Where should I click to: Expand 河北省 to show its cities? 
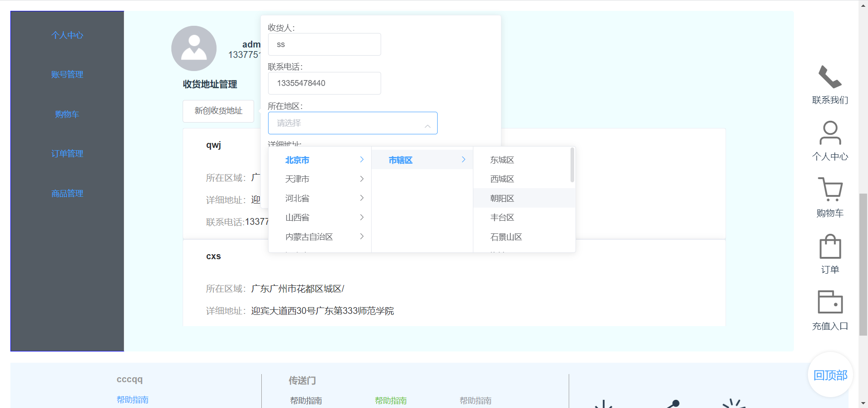point(297,198)
